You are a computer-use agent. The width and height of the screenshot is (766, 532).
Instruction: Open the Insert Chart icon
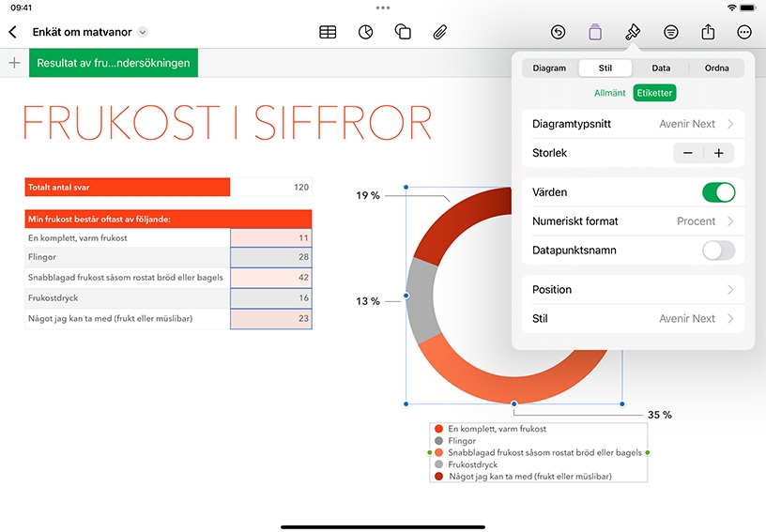coord(365,32)
